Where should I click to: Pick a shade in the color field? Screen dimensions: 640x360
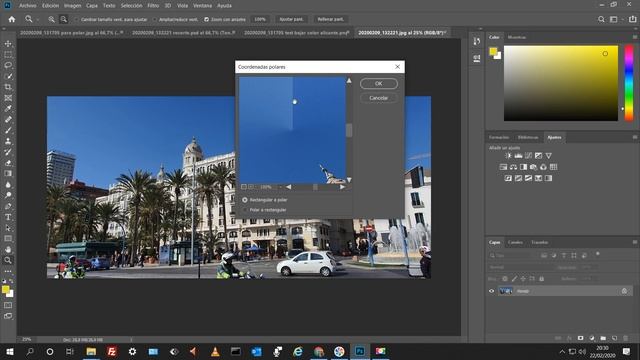[561, 83]
